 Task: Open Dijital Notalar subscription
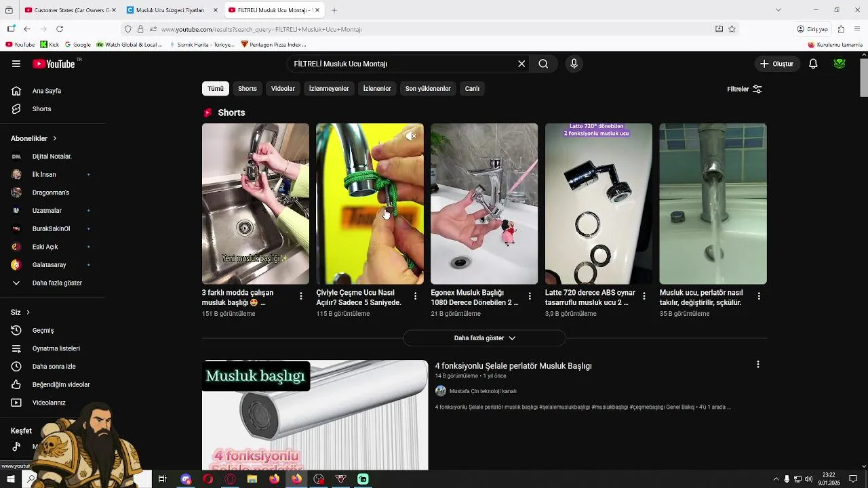click(52, 157)
